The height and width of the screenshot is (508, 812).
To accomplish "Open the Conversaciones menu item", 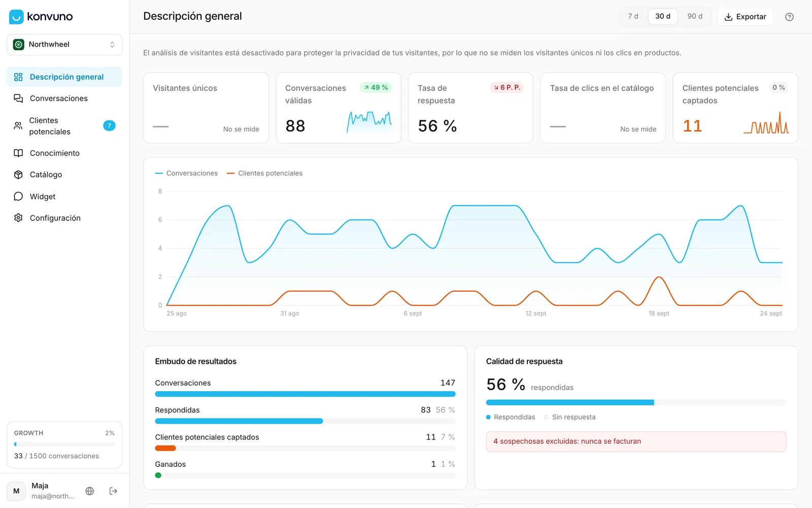I will [64, 99].
